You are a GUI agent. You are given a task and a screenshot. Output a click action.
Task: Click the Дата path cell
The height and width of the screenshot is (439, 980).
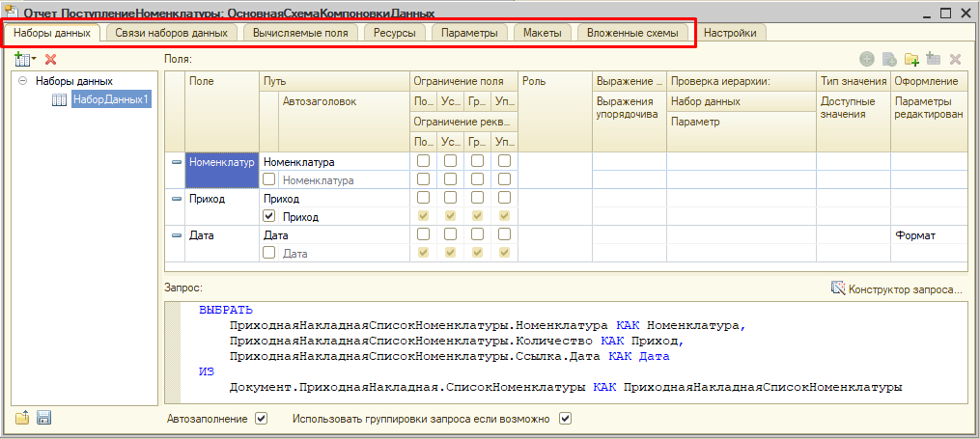334,236
